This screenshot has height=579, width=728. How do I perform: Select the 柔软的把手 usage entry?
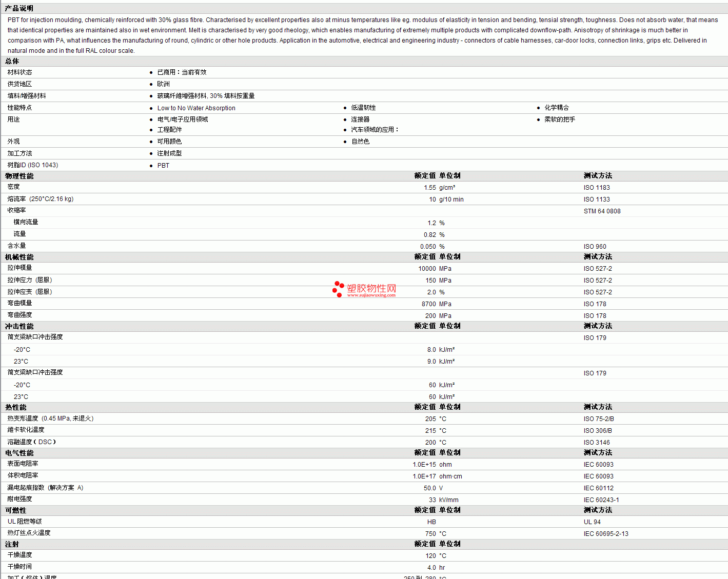(560, 119)
